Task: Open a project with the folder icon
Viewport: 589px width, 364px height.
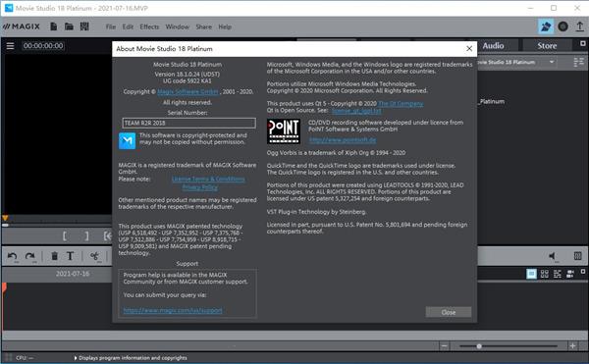Action: pyautogui.click(x=69, y=26)
